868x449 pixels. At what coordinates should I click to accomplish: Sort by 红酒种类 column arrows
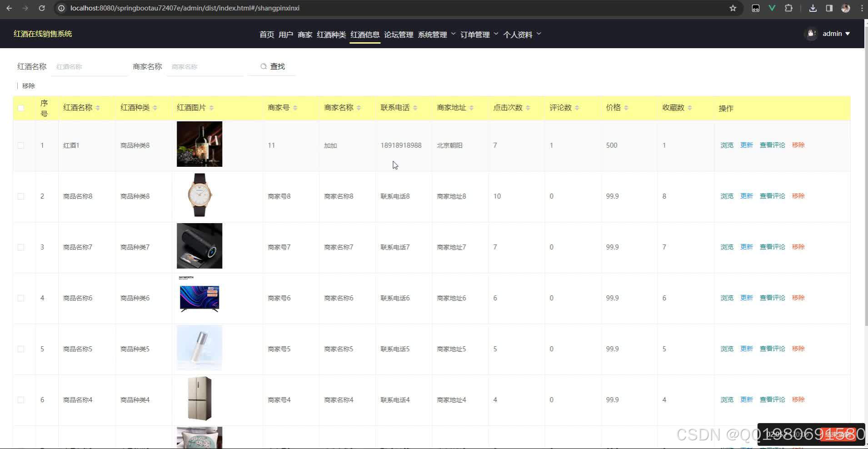155,108
